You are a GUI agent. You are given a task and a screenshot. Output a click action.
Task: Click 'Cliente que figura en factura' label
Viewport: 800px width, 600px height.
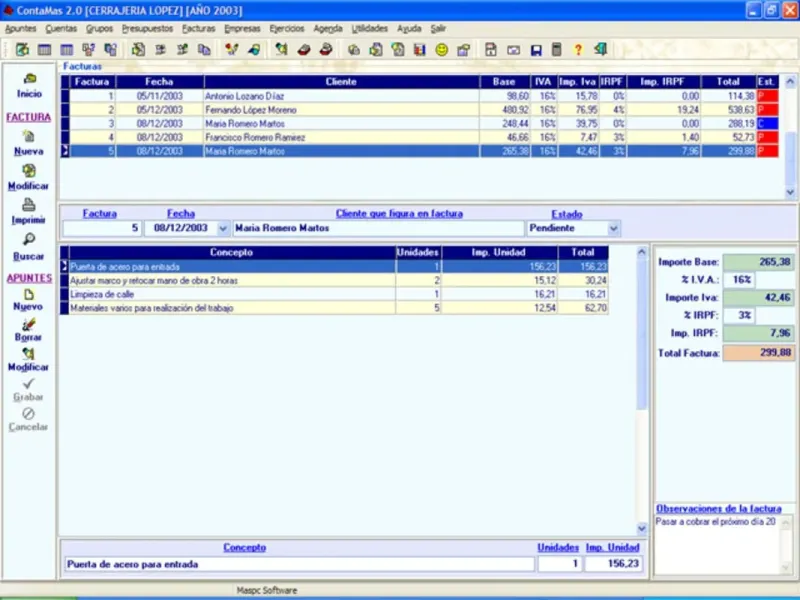coord(399,214)
